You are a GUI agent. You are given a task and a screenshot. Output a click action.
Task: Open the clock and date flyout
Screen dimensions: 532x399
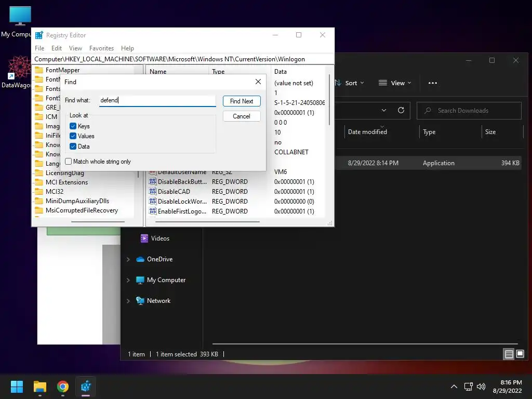(x=508, y=387)
